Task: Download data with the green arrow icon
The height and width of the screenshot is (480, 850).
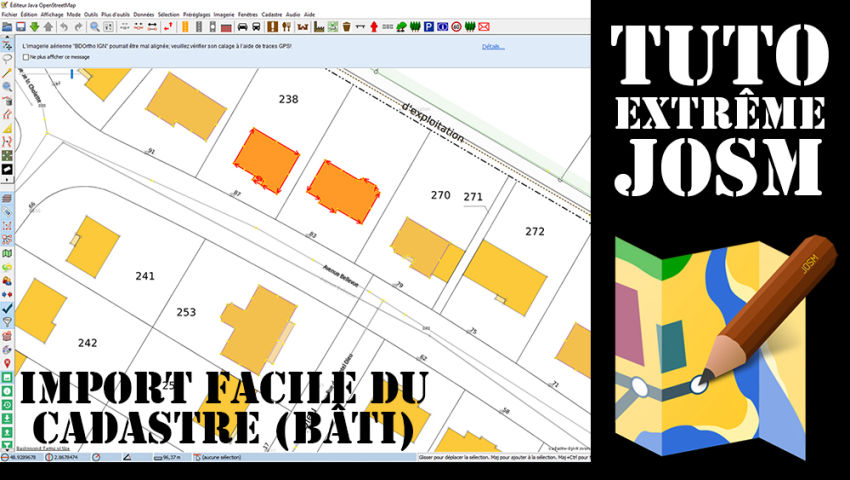Action: pyautogui.click(x=34, y=27)
